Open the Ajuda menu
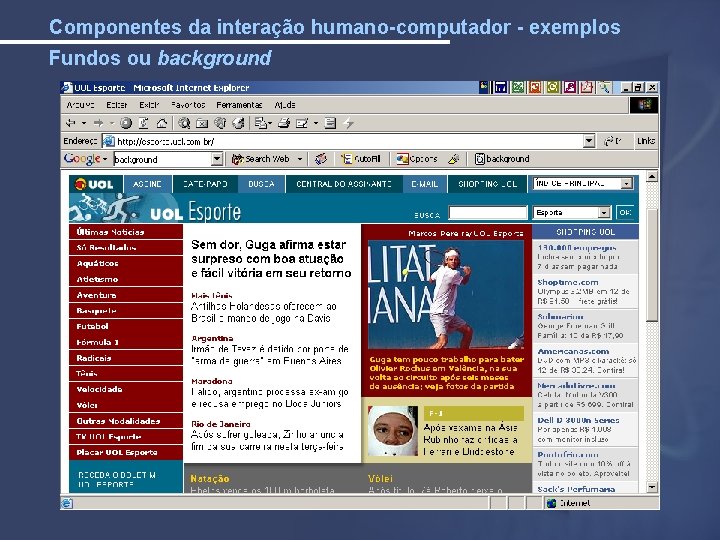 (285, 105)
